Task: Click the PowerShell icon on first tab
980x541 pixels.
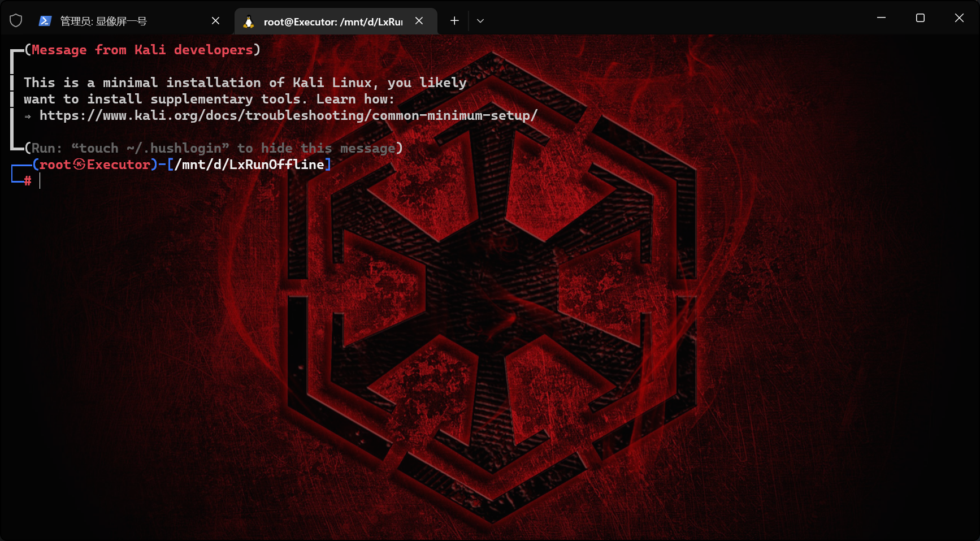Action: (x=45, y=21)
